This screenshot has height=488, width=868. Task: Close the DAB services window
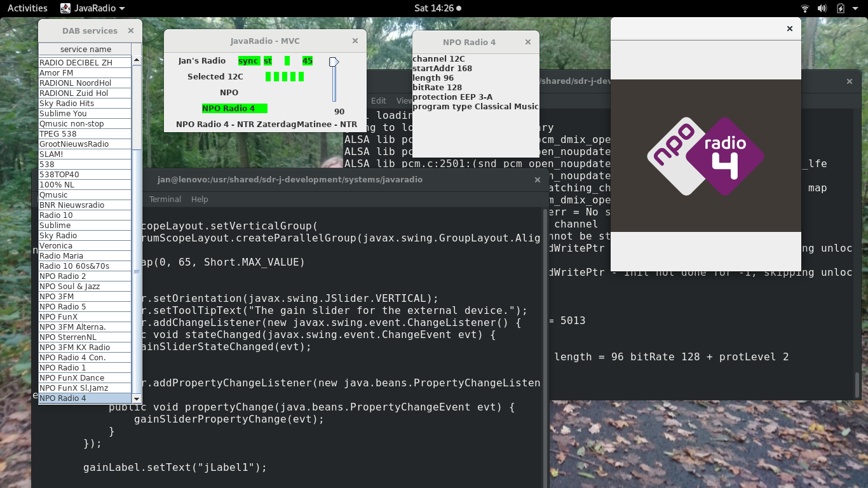tap(131, 30)
